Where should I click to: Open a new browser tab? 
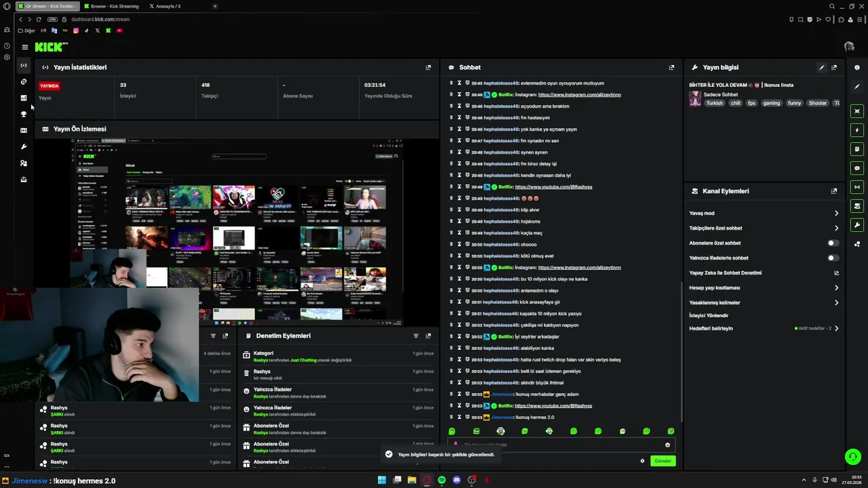pyautogui.click(x=215, y=6)
